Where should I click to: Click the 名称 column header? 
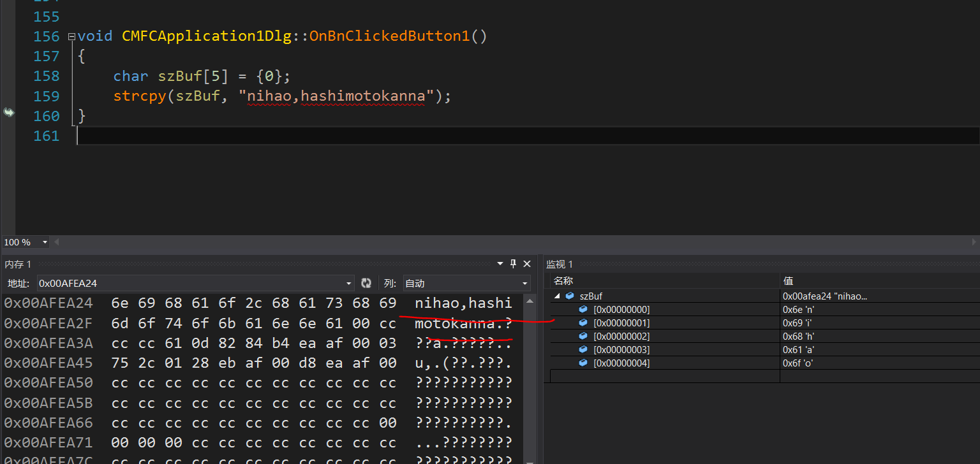pos(563,280)
